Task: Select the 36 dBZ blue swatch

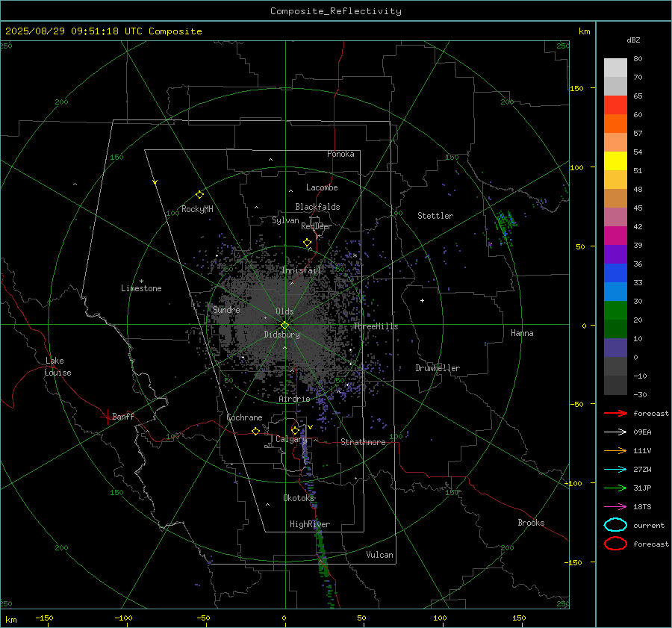Action: tap(615, 273)
